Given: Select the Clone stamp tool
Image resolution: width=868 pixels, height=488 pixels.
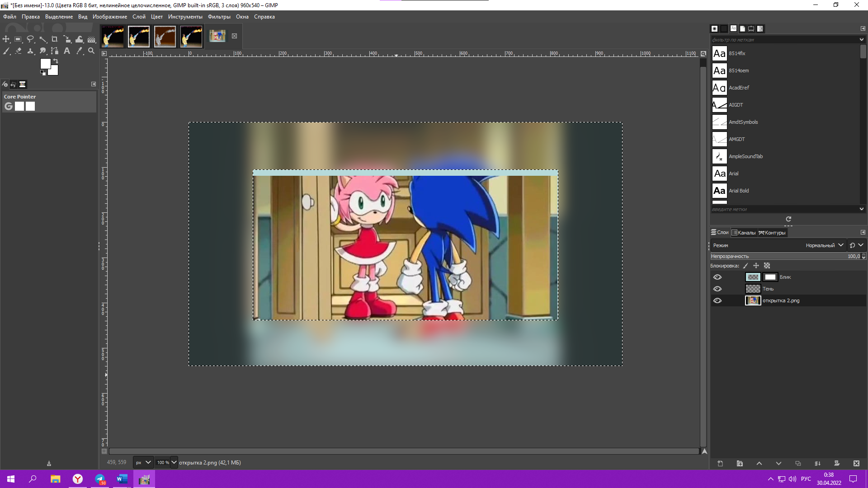Looking at the screenshot, I should coord(30,51).
